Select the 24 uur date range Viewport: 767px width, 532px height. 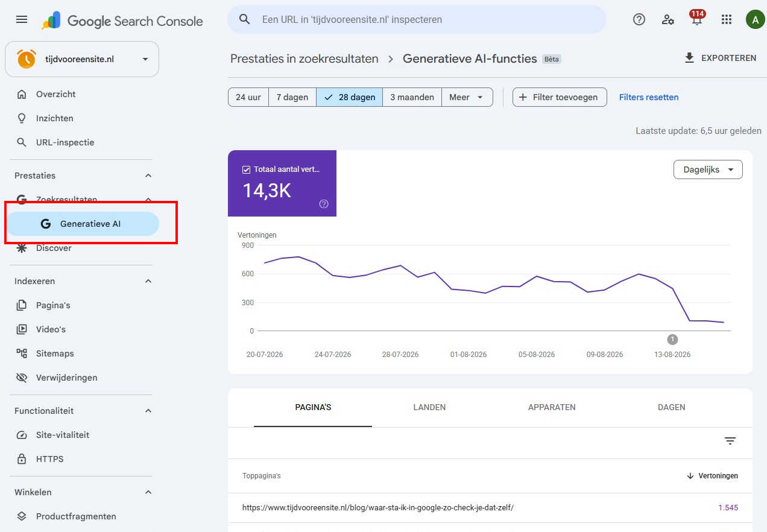coord(248,97)
